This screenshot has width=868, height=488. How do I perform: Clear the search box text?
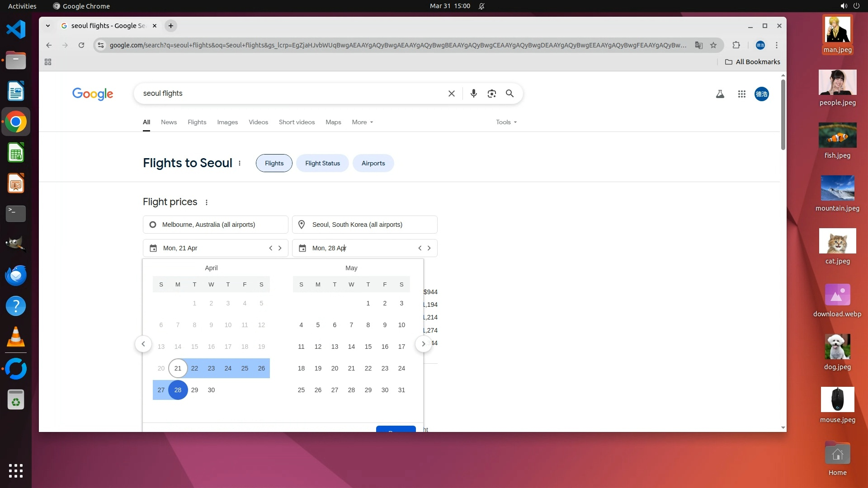(x=451, y=94)
